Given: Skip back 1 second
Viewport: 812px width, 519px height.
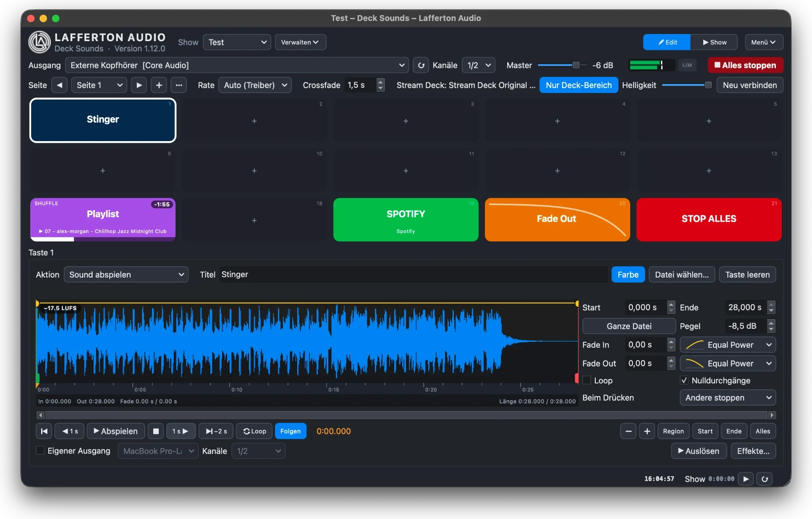Looking at the screenshot, I should point(70,431).
